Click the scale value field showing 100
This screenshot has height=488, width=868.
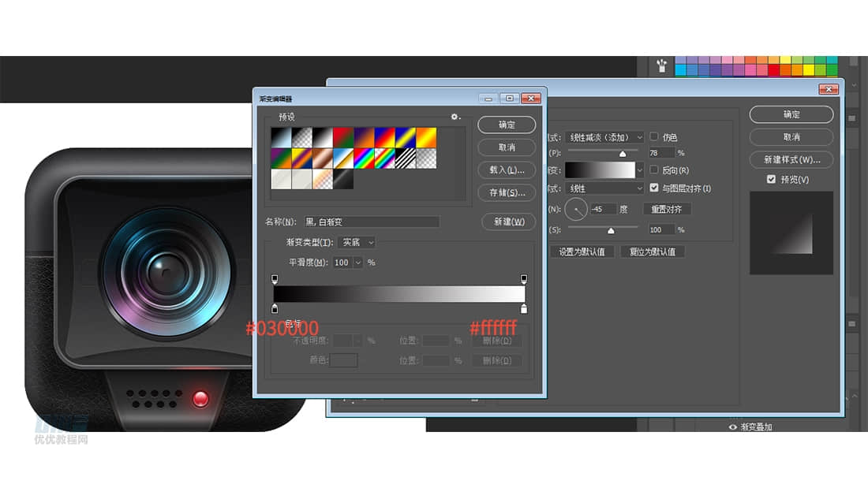661,229
